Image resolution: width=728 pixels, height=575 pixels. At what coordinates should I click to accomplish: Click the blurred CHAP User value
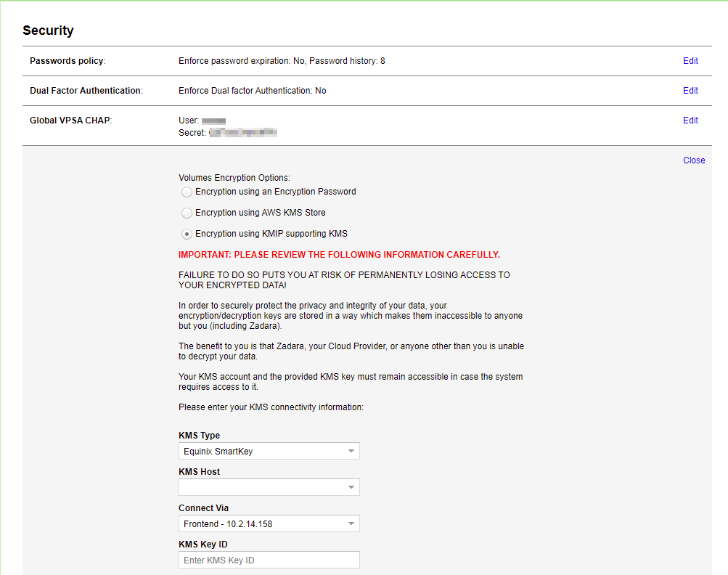pos(216,121)
